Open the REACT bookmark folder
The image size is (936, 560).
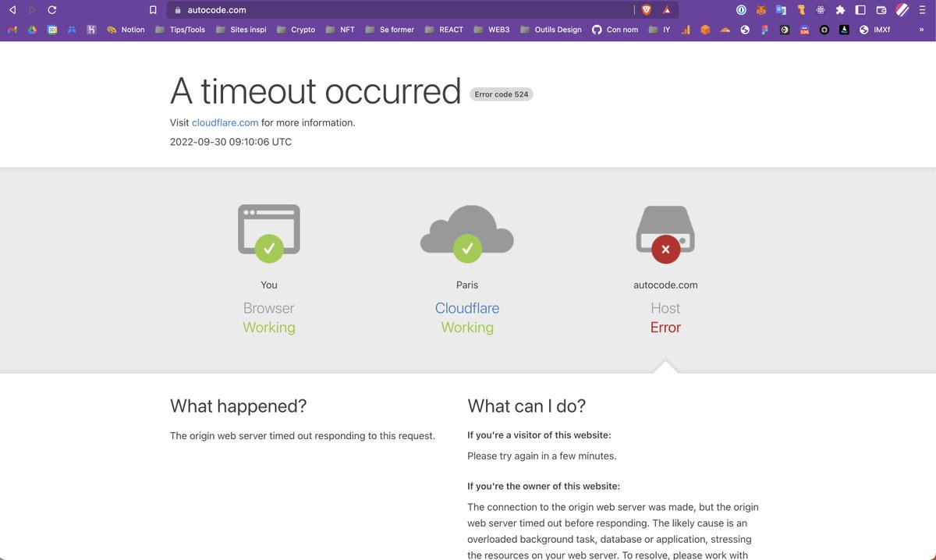(444, 30)
